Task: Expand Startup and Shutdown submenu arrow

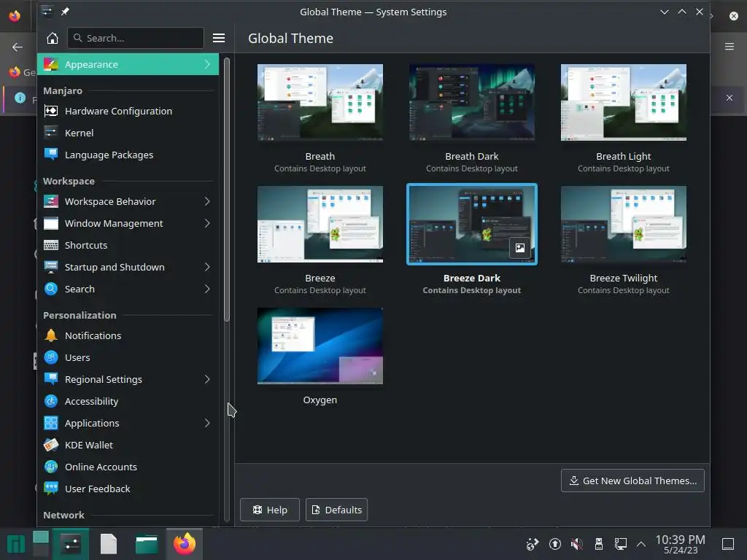Action: (207, 267)
